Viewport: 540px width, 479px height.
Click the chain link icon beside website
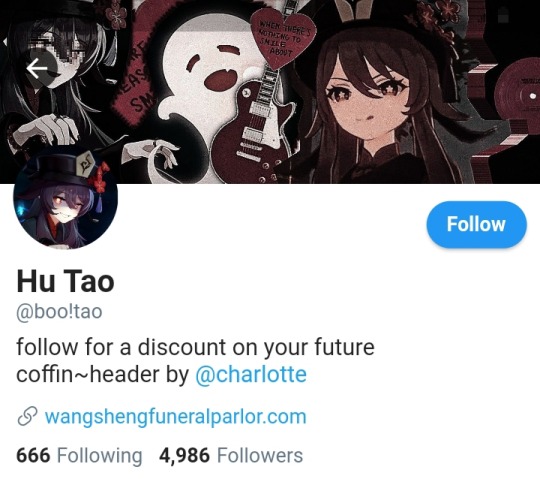[x=27, y=416]
